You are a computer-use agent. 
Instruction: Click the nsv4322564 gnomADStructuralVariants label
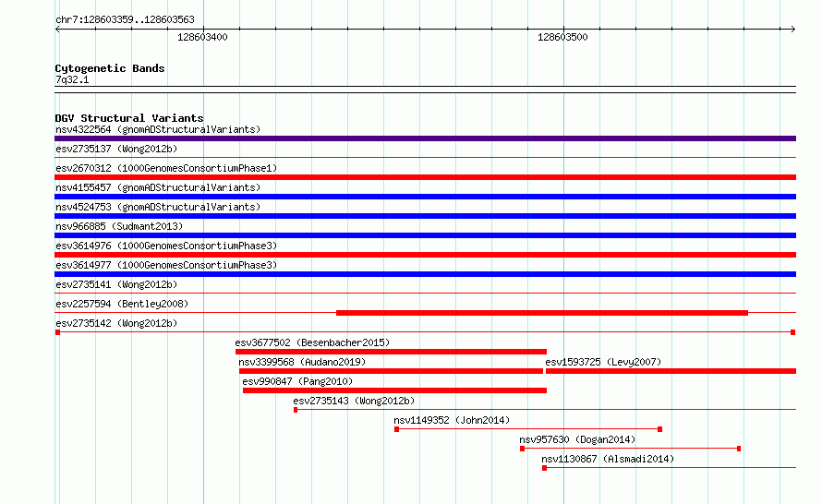pos(158,129)
